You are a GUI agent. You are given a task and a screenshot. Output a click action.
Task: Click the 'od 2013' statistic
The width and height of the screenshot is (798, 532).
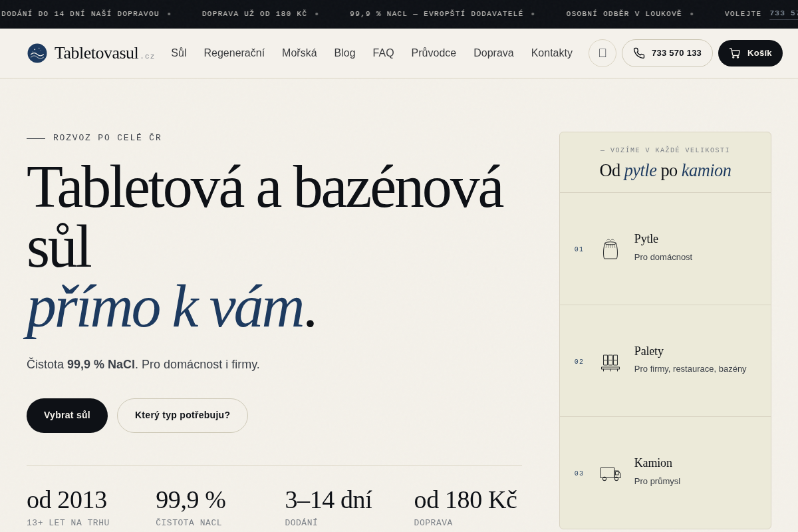(x=66, y=500)
